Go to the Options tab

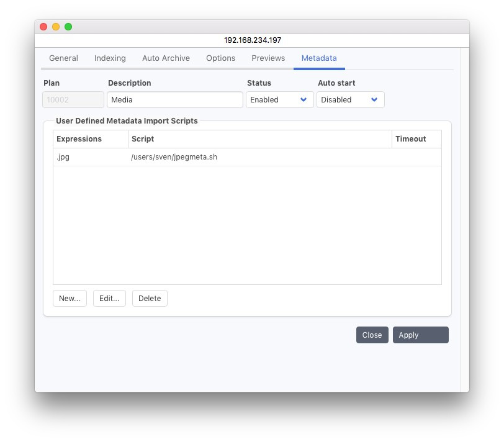click(x=220, y=58)
